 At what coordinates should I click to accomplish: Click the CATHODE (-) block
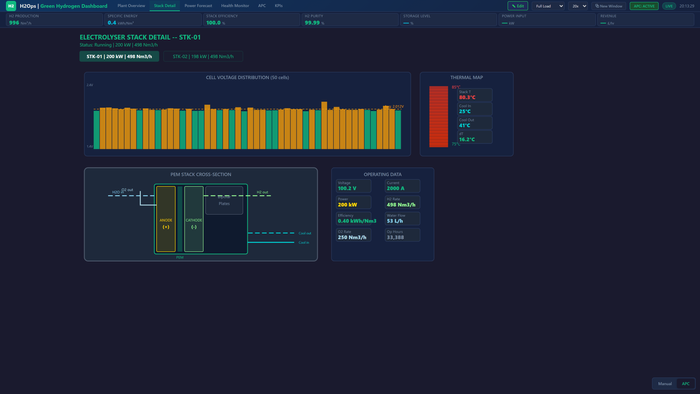tap(194, 219)
